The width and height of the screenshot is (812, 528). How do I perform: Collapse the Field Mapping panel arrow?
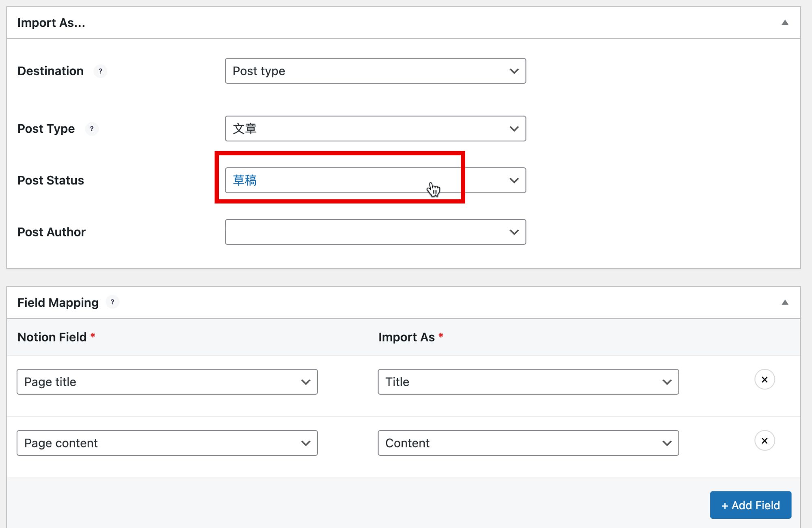785,303
